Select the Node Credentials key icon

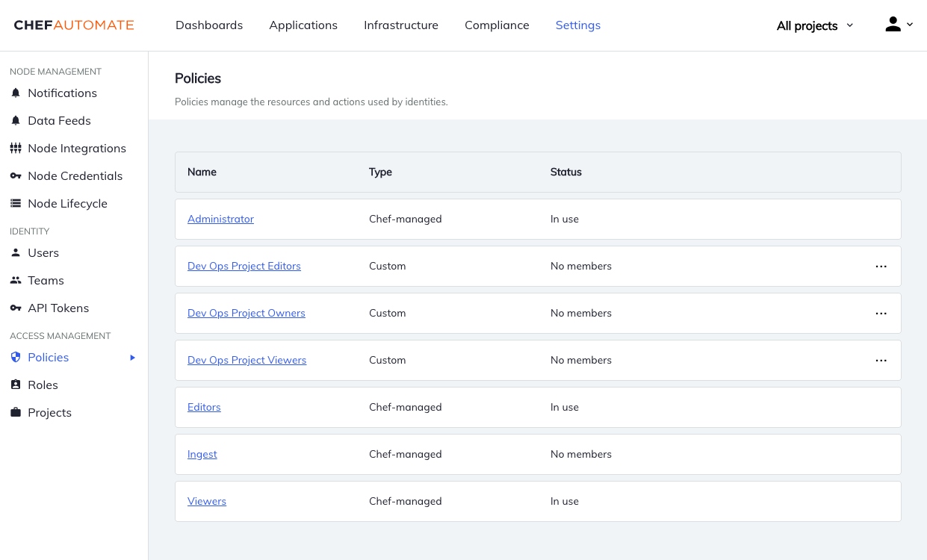[x=16, y=175]
